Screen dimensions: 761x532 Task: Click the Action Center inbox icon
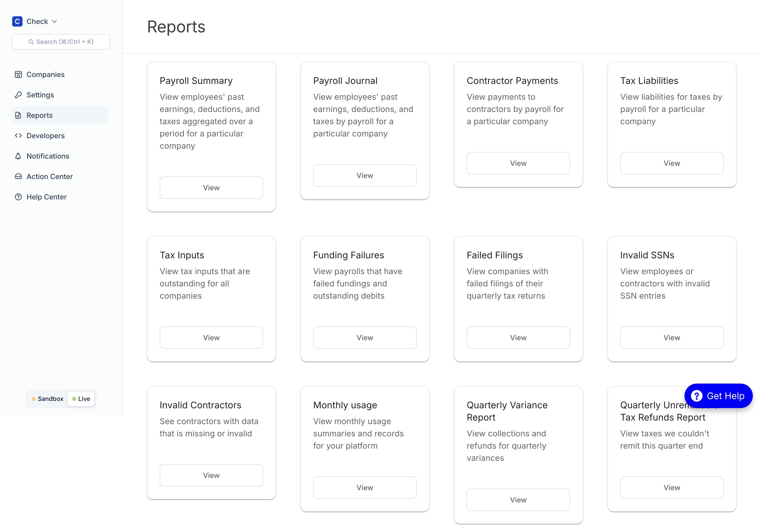click(18, 177)
